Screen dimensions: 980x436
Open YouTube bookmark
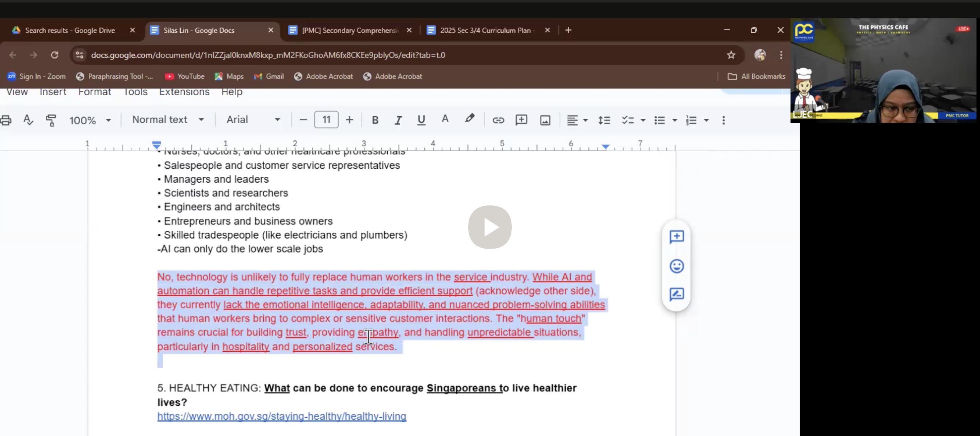[x=184, y=77]
